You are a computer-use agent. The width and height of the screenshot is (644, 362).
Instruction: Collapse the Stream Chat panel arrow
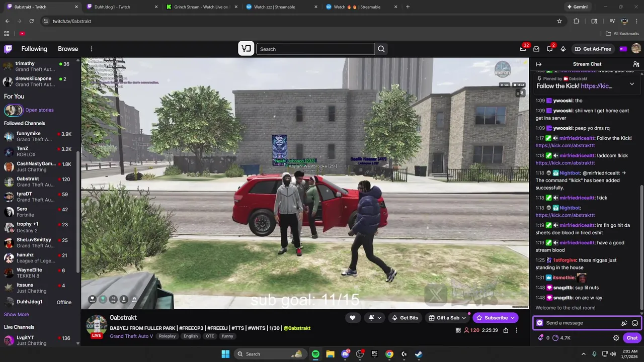[x=538, y=64]
